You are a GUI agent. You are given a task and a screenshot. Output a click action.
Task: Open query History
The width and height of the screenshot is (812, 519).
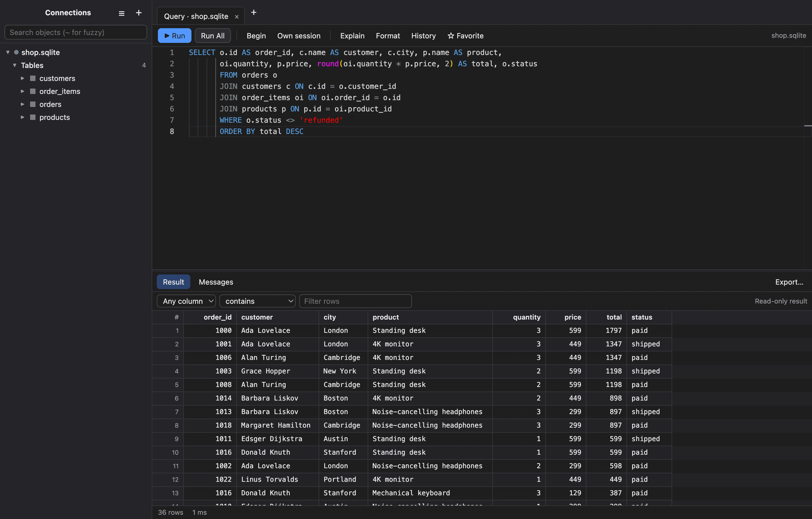[423, 36]
